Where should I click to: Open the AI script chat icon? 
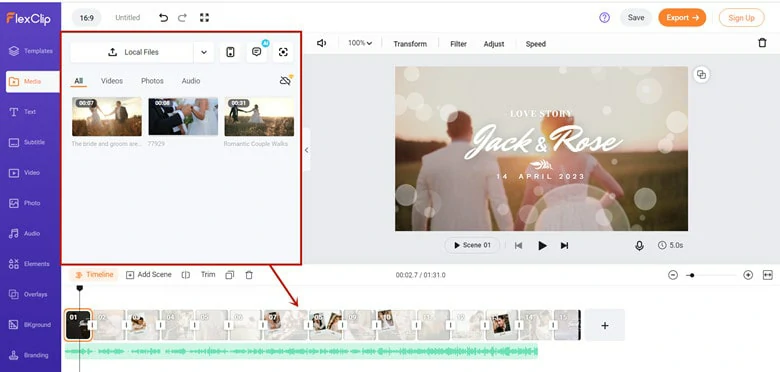(x=257, y=52)
